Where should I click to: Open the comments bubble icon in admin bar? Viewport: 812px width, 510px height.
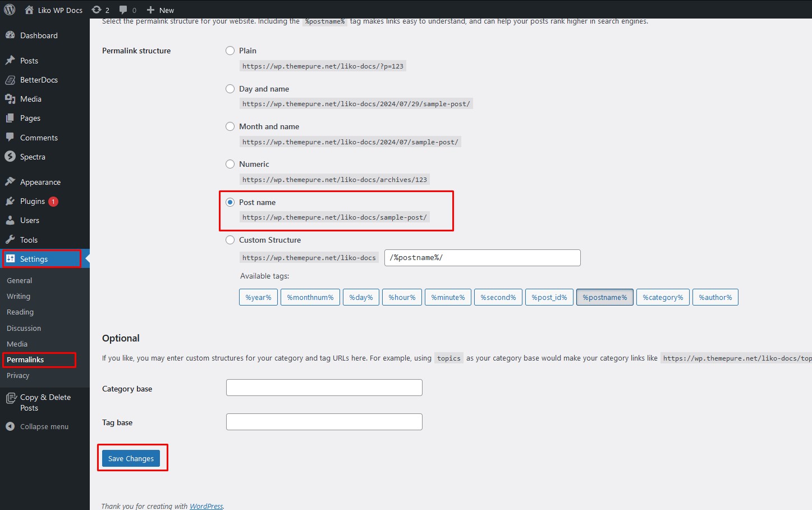tap(123, 10)
